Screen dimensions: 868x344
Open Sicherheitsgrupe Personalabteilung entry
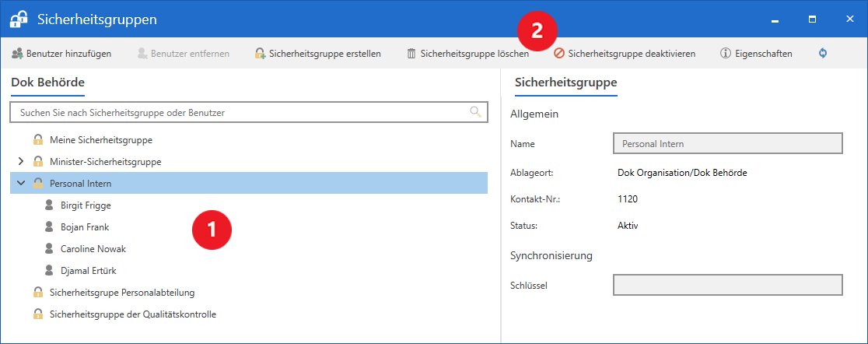pyautogui.click(x=121, y=293)
